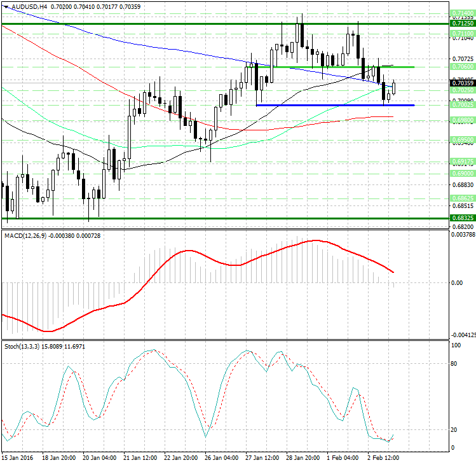
Task: Click the Stoch(13,3,3) indicator label
Action: (x=22, y=346)
